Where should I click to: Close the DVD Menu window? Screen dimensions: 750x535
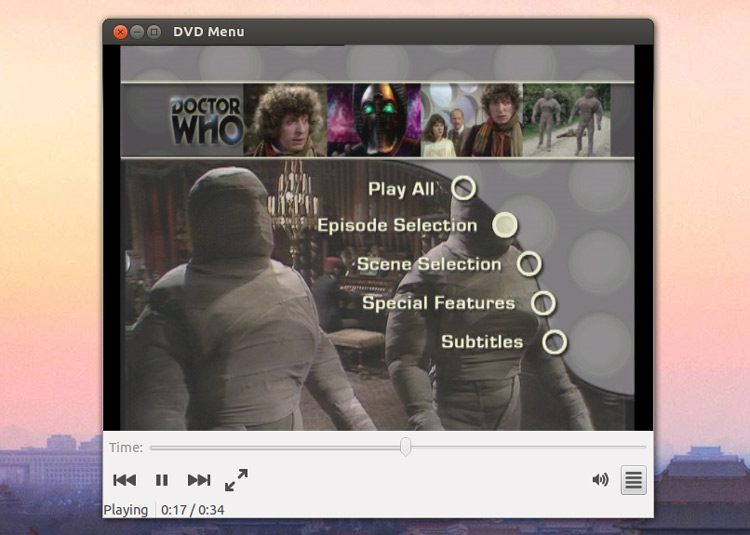tap(120, 32)
